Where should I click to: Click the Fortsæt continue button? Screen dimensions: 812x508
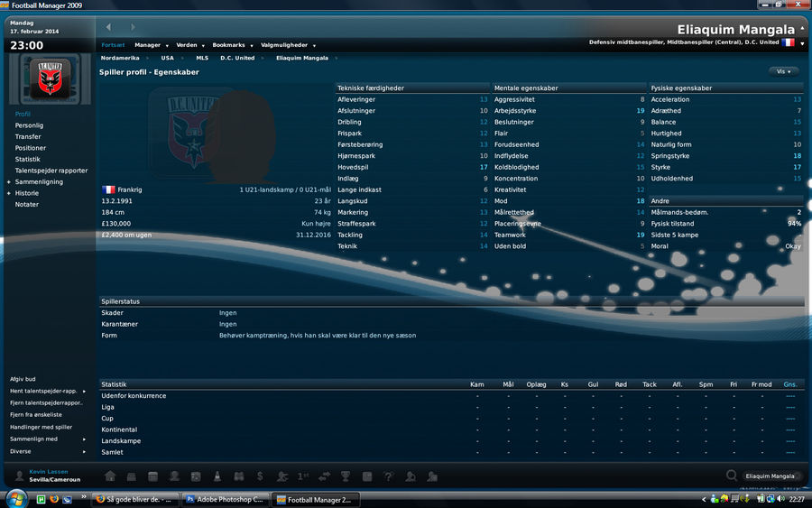click(x=113, y=45)
